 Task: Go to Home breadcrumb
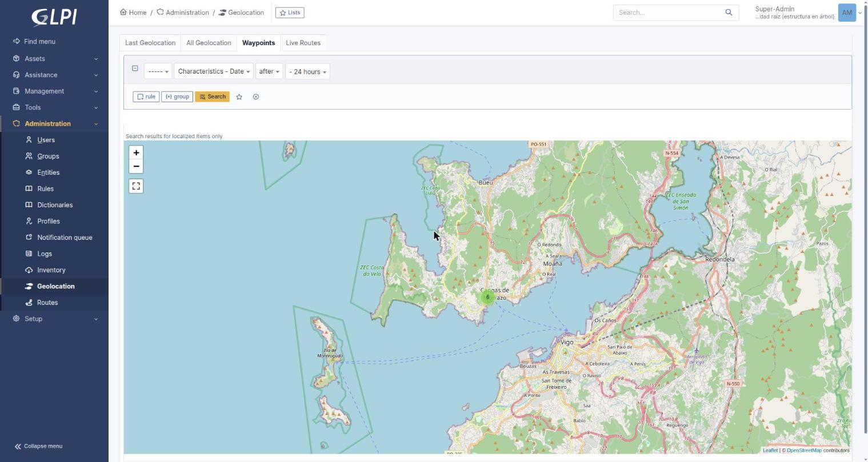[x=133, y=13]
